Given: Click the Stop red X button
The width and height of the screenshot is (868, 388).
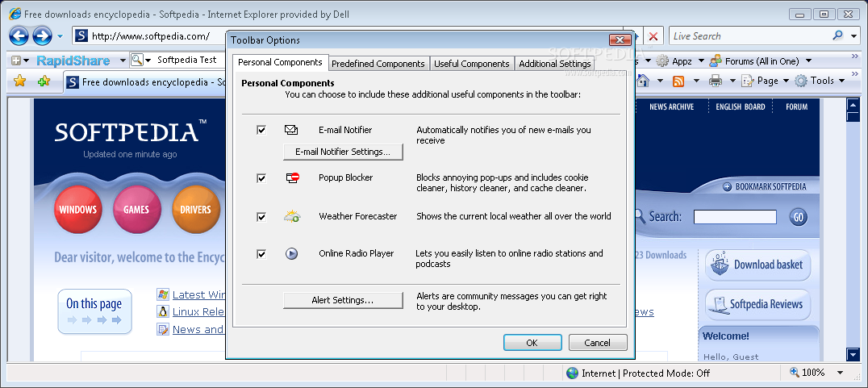Looking at the screenshot, I should coord(653,36).
